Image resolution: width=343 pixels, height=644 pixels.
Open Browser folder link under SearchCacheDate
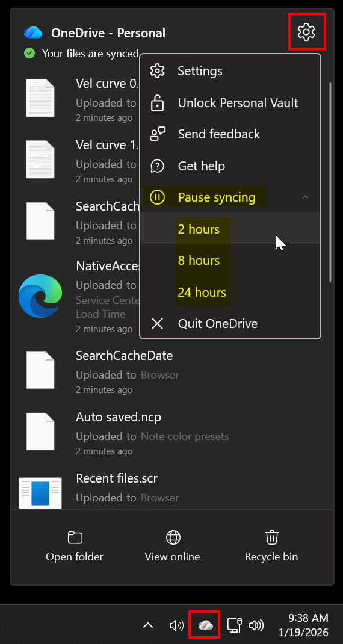[x=160, y=375]
